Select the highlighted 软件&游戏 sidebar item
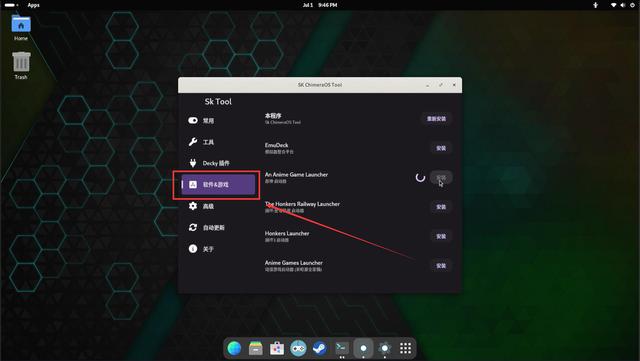Viewport: 640px width, 361px height. click(x=218, y=185)
